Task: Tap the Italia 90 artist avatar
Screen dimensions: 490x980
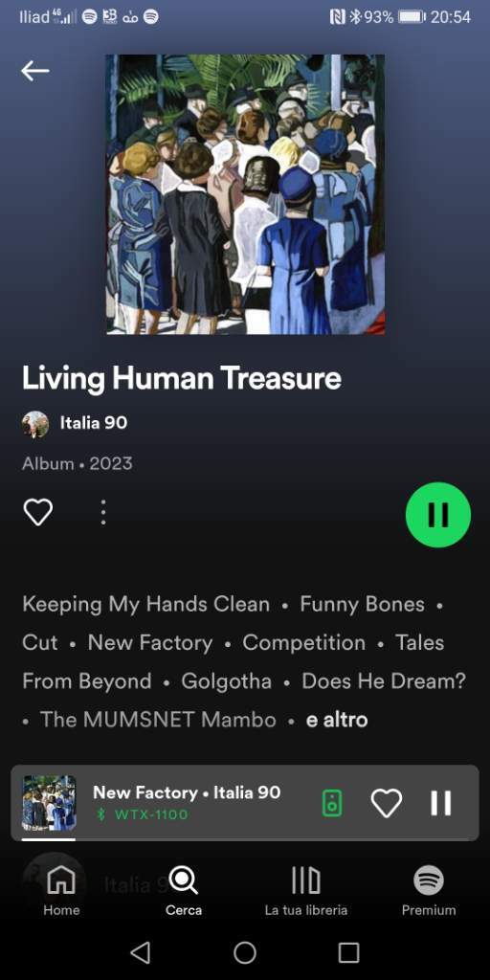Action: coord(35,424)
